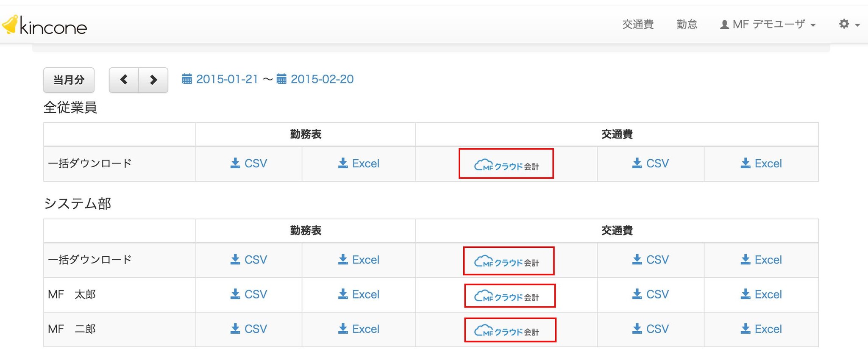Screen dimensions: 868x357
Task: Go to next period with right arrow
Action: click(x=153, y=80)
